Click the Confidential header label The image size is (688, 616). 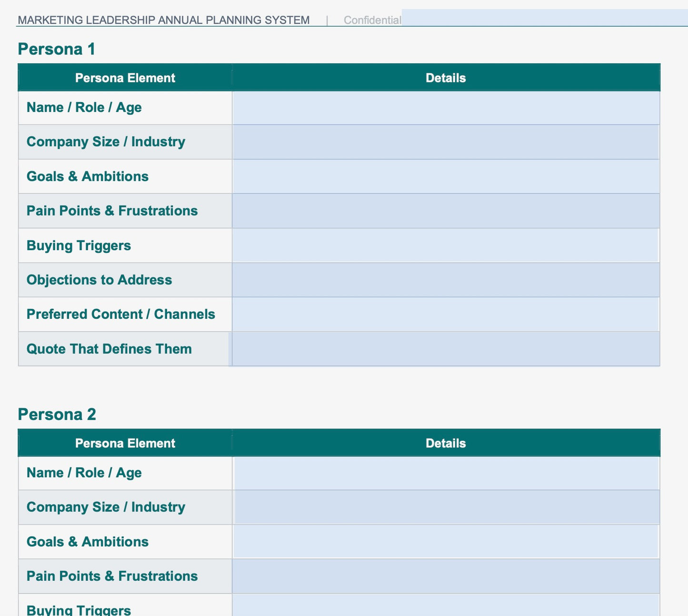coord(372,20)
